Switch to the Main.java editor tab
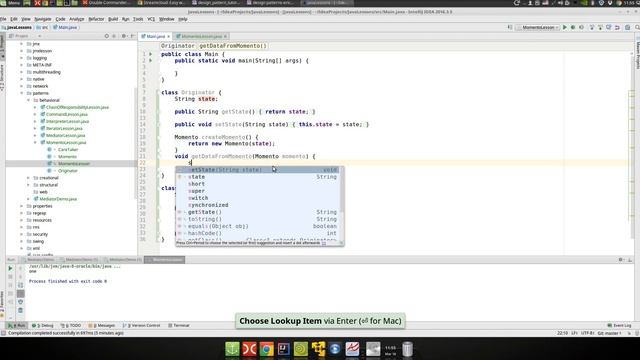This screenshot has height=360, width=640. (x=155, y=36)
